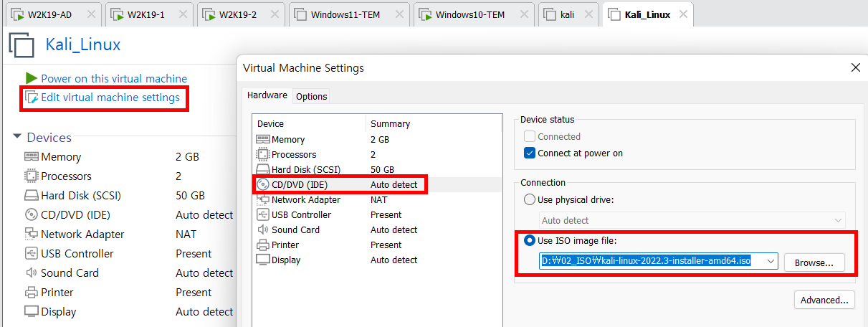Screen dimensions: 868x327
Task: Click CD/DVD disc icon in Devices panel
Action: 31,214
